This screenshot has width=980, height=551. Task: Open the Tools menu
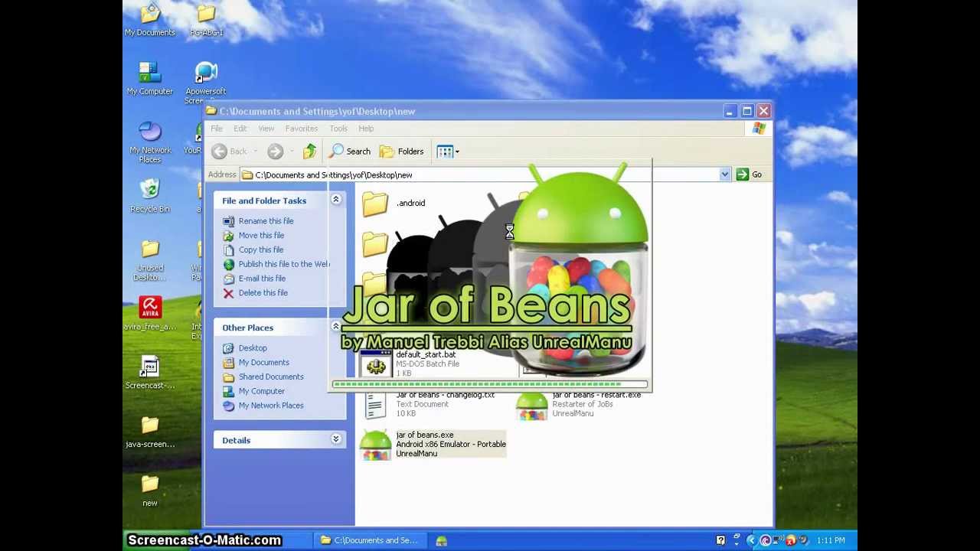tap(338, 129)
